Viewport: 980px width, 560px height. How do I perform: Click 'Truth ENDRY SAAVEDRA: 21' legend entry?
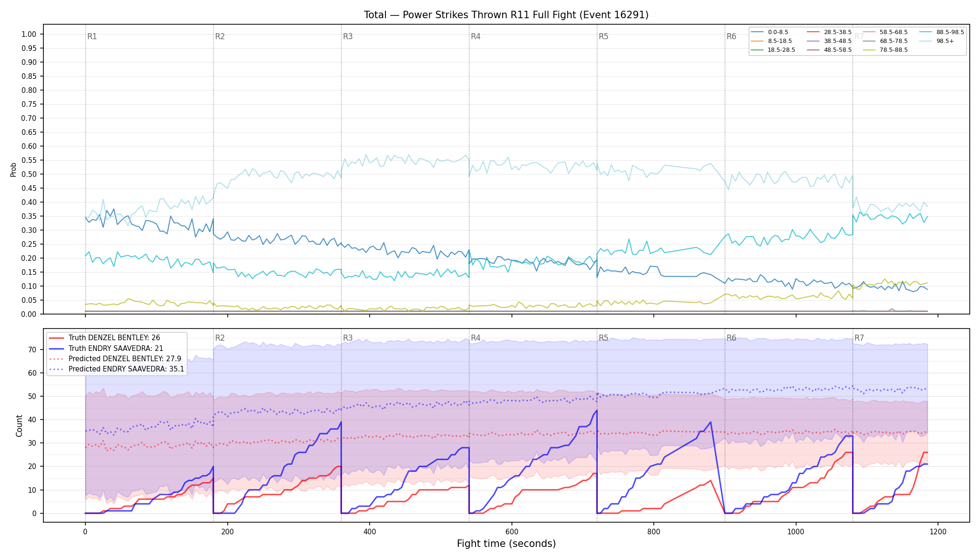tap(105, 348)
